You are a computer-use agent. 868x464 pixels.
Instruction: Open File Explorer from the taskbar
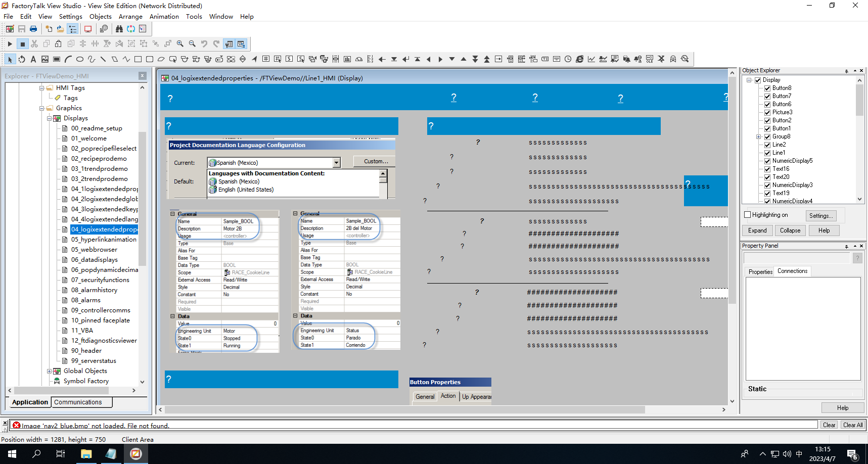click(x=86, y=454)
